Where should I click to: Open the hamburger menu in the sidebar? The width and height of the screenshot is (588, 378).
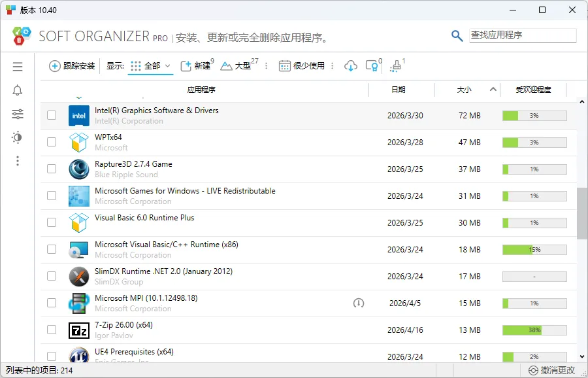click(17, 67)
